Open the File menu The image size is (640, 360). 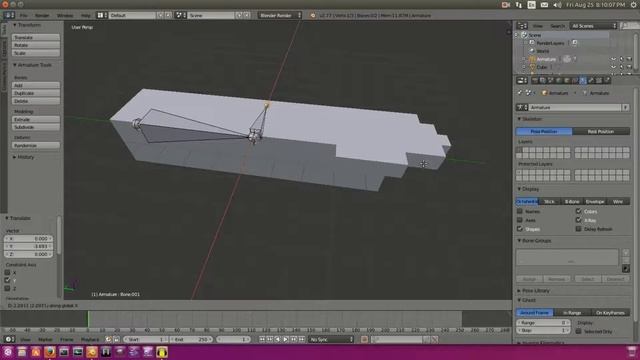point(24,16)
